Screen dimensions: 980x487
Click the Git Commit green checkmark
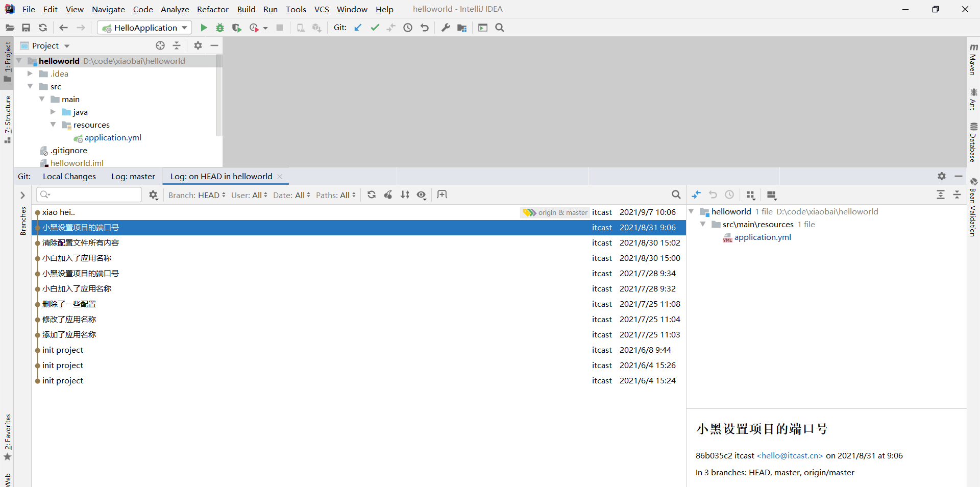coord(375,28)
